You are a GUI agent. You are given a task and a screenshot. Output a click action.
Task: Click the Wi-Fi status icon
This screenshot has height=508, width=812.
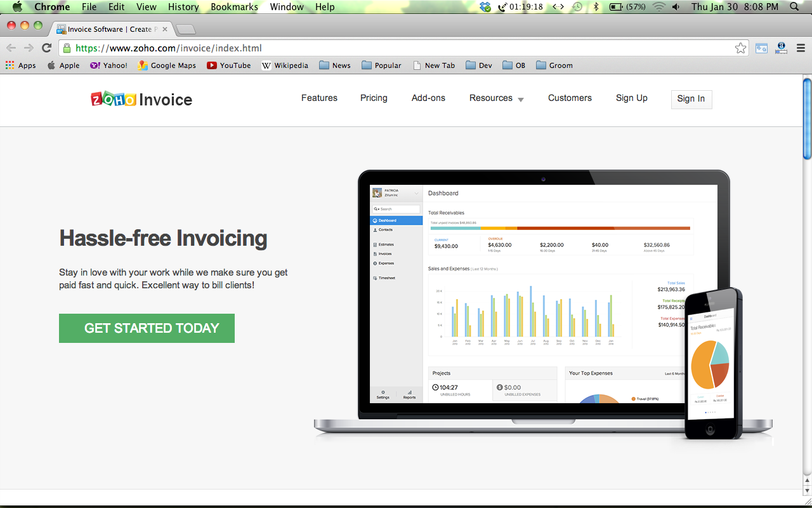coord(658,7)
